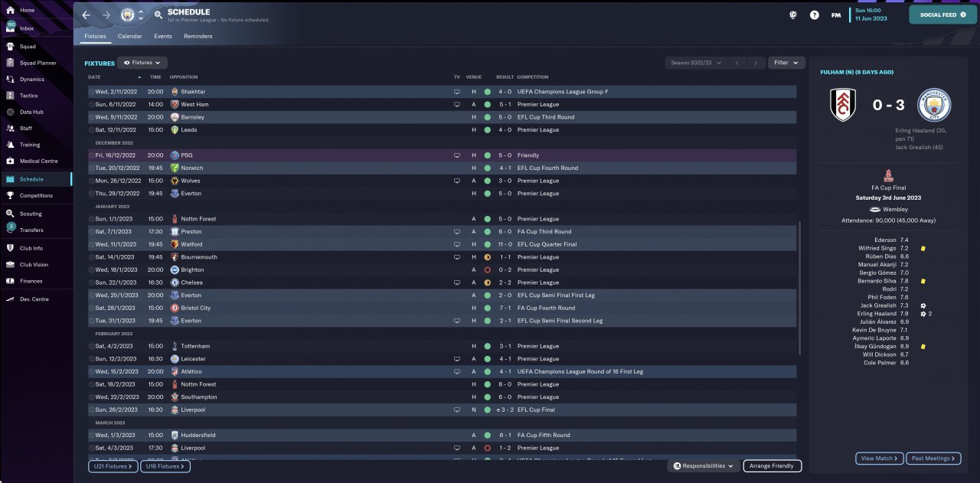Click the Fulham crest in match panel
980x483 pixels.
pyautogui.click(x=843, y=106)
